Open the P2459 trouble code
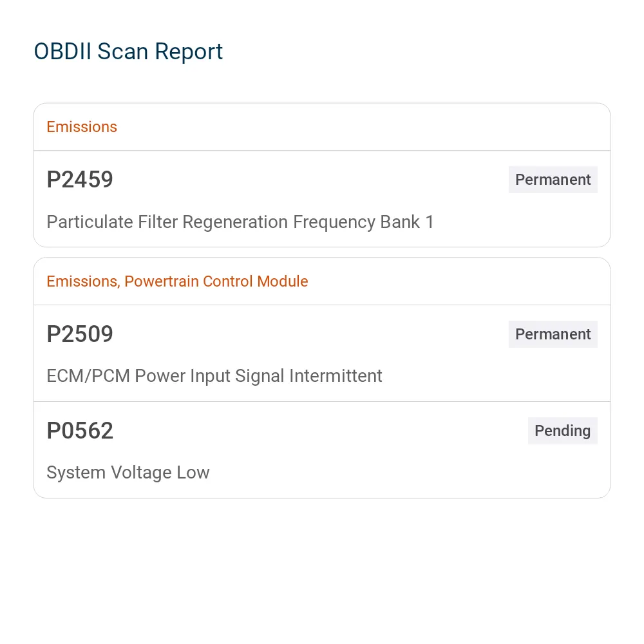 point(80,180)
